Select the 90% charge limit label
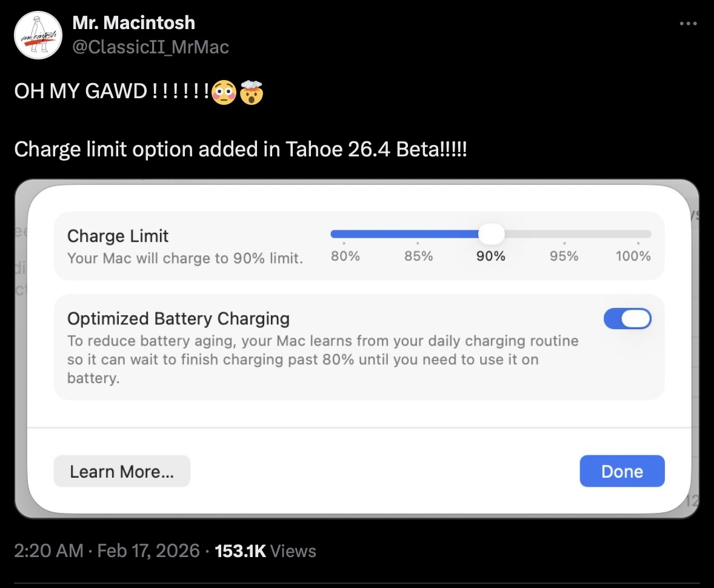This screenshot has height=588, width=714. (491, 256)
